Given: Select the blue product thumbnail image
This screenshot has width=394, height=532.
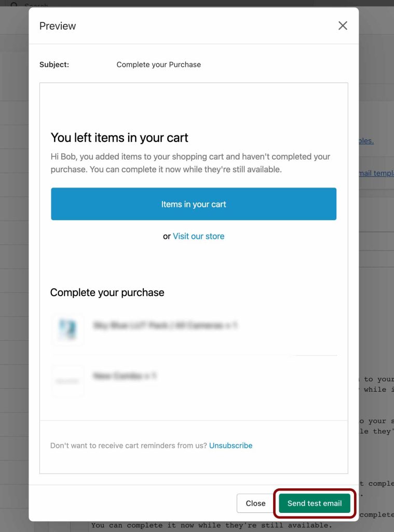Looking at the screenshot, I should [68, 329].
